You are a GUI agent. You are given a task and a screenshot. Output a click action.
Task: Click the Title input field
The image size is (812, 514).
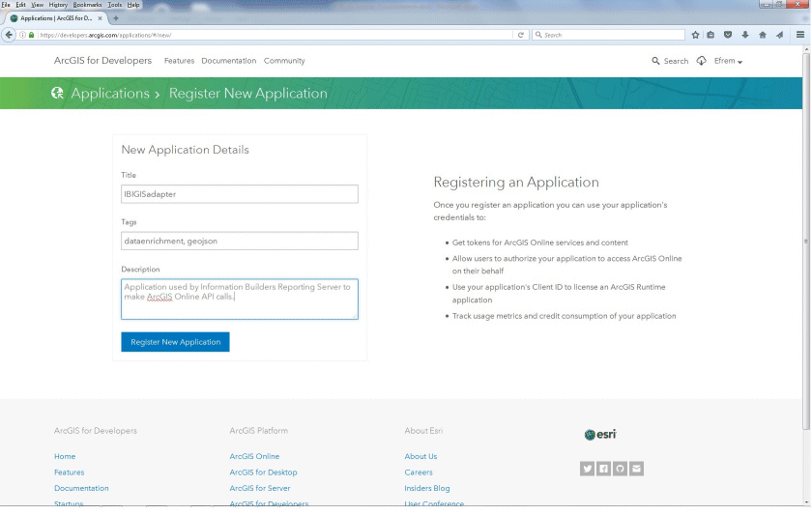coord(240,194)
